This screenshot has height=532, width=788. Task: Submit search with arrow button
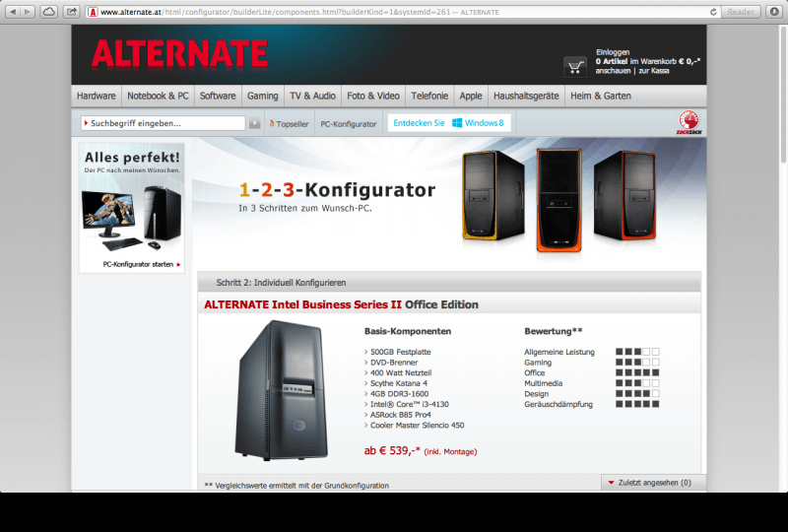[255, 123]
